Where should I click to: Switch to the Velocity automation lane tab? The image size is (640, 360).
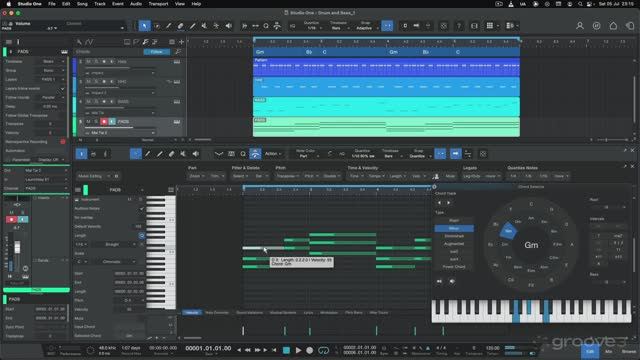(191, 313)
